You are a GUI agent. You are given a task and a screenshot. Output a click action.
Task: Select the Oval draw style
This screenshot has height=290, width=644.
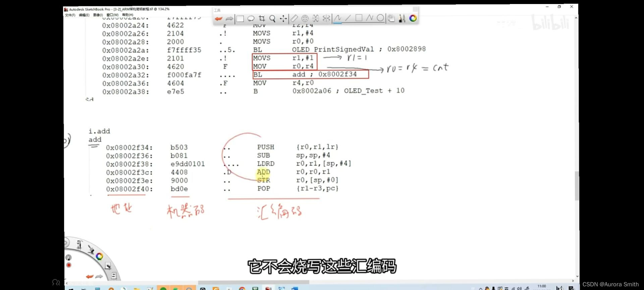coord(380,18)
